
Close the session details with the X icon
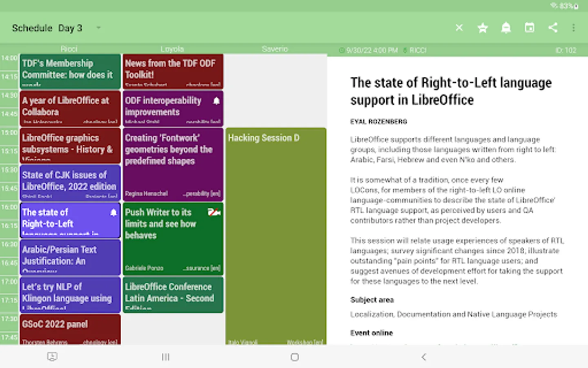459,27
